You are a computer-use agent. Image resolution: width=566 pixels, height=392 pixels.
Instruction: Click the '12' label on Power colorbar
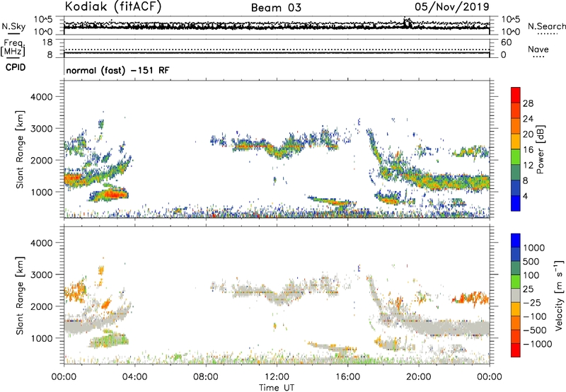pos(528,166)
